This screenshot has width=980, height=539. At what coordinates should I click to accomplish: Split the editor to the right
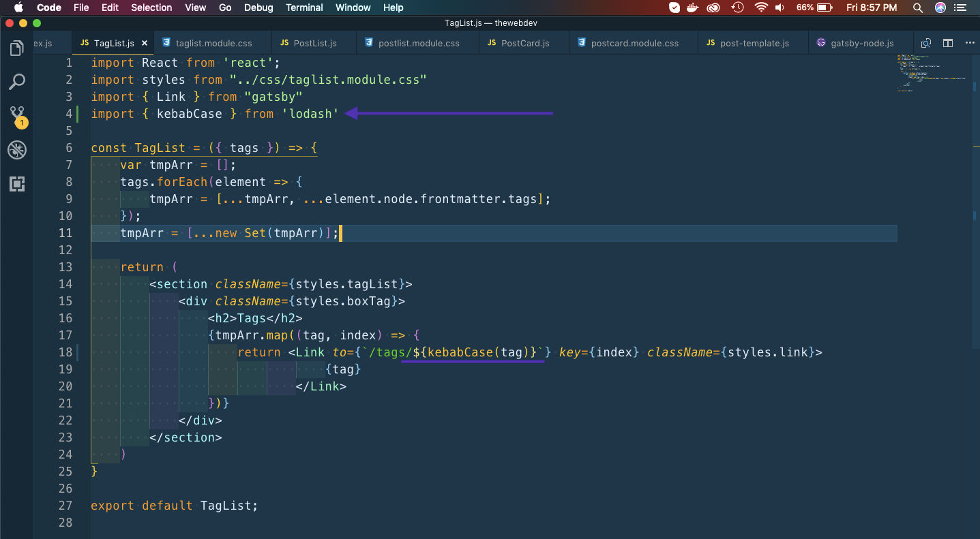coord(948,43)
